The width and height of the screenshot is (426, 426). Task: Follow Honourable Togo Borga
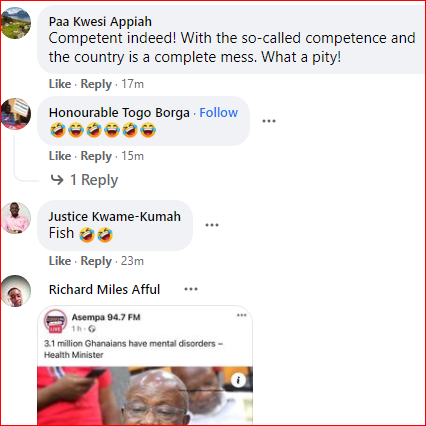(219, 113)
